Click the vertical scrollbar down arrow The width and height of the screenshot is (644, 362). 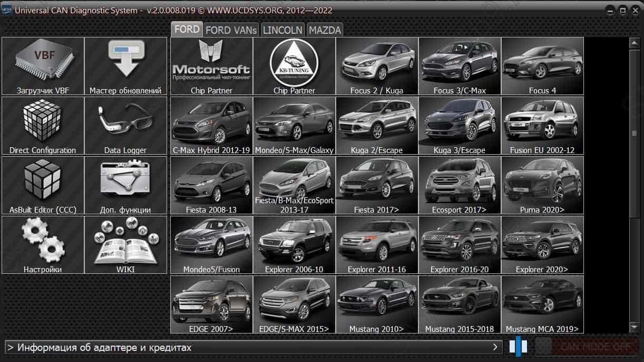635,328
